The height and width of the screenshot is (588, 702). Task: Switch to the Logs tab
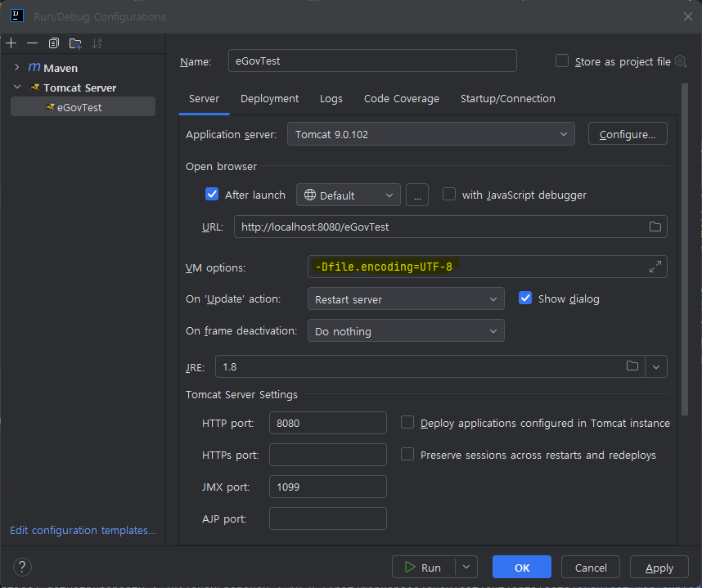(x=331, y=98)
